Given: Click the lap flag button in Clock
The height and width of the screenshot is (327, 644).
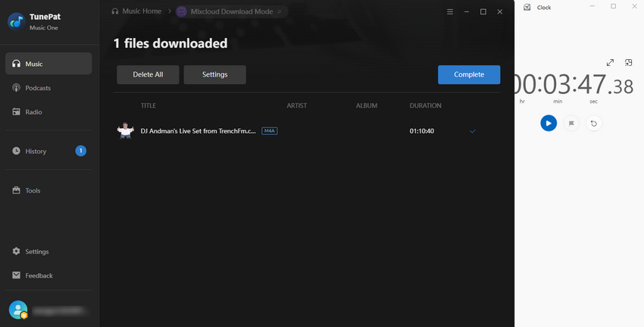Looking at the screenshot, I should click(571, 123).
